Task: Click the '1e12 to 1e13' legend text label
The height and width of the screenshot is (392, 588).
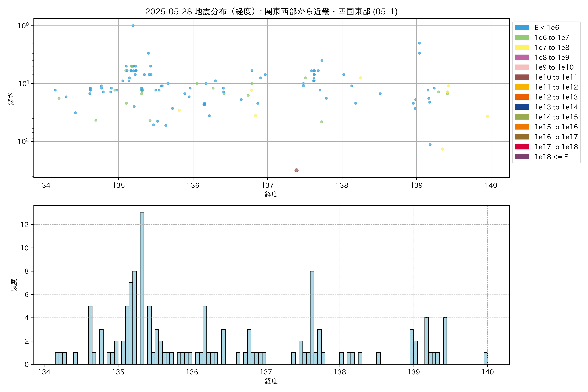Action: coord(556,97)
